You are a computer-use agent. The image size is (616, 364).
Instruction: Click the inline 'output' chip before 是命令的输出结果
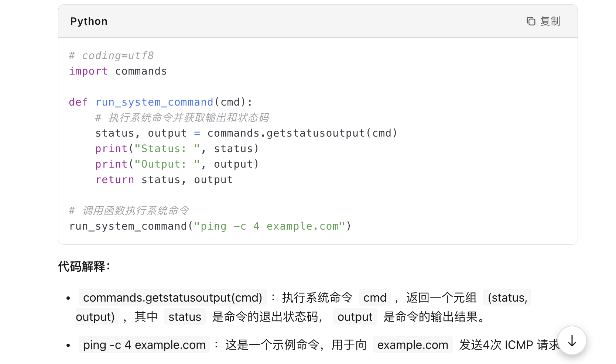click(355, 317)
